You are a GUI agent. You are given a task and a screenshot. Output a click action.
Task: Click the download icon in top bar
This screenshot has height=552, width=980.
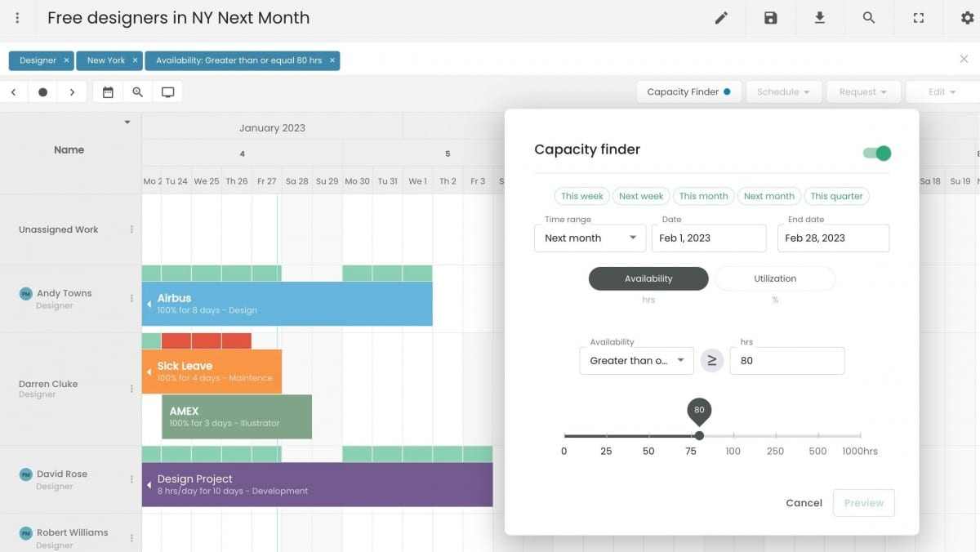point(820,18)
